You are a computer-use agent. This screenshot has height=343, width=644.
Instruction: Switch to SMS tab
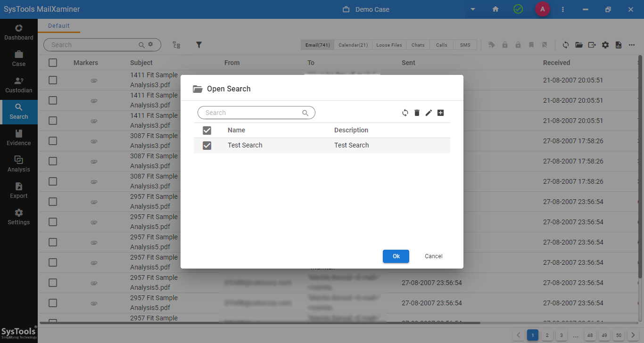pyautogui.click(x=465, y=45)
